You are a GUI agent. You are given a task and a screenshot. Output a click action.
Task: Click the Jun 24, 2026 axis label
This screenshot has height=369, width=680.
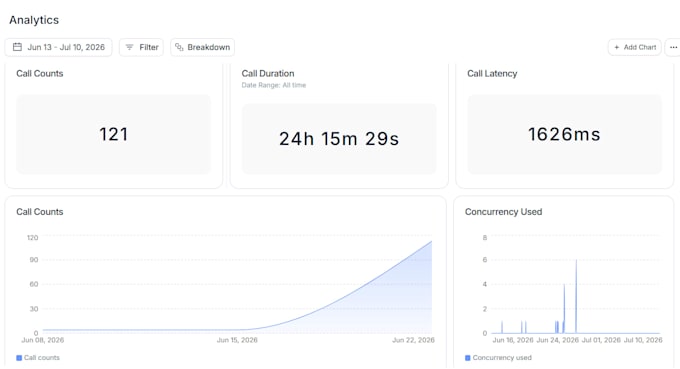click(x=557, y=340)
